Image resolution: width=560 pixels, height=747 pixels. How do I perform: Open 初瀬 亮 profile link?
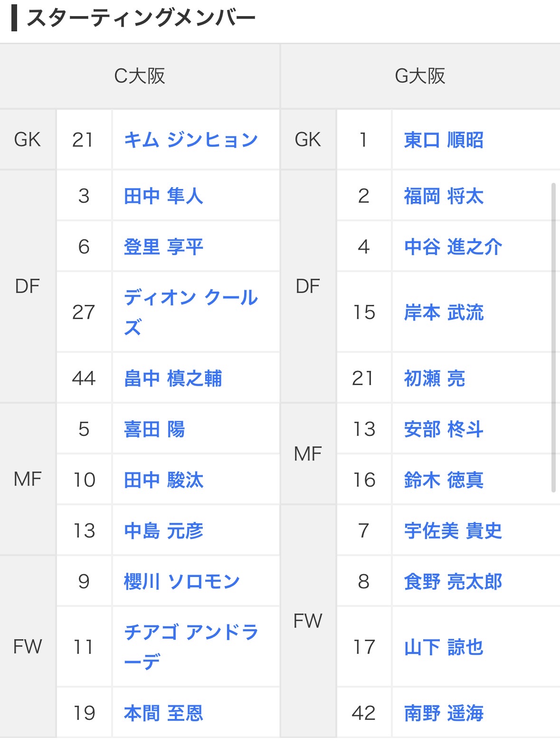(x=434, y=378)
